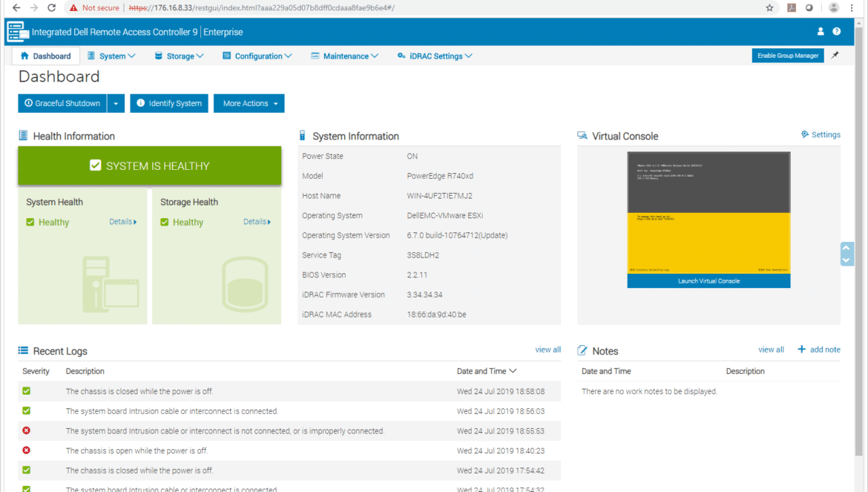868x492 pixels.
Task: Click error icon for chassis is open log
Action: tap(26, 450)
